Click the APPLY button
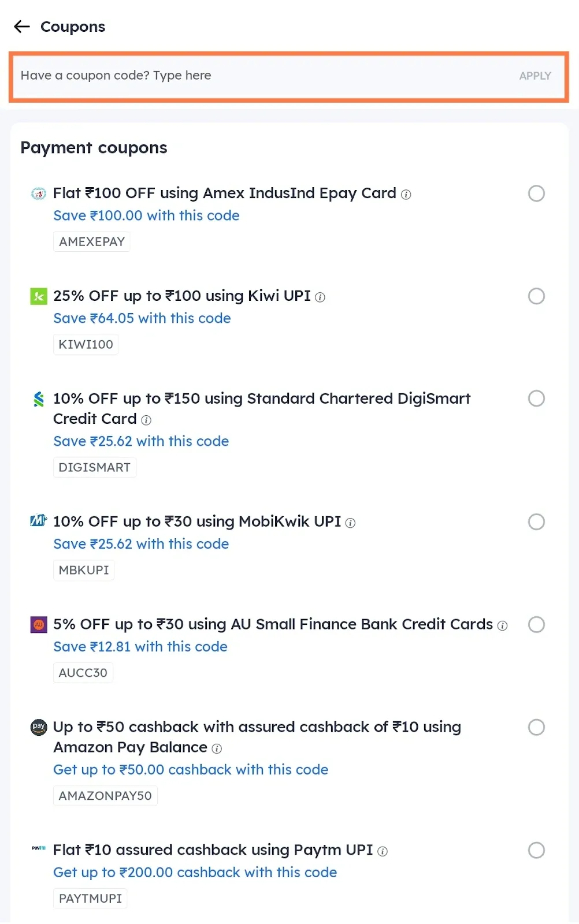The width and height of the screenshot is (579, 924). (535, 76)
